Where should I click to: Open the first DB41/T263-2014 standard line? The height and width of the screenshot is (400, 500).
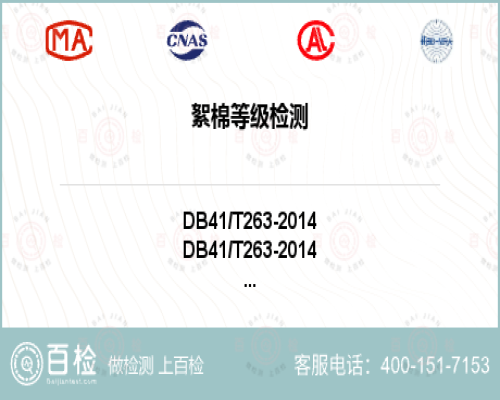(250, 221)
